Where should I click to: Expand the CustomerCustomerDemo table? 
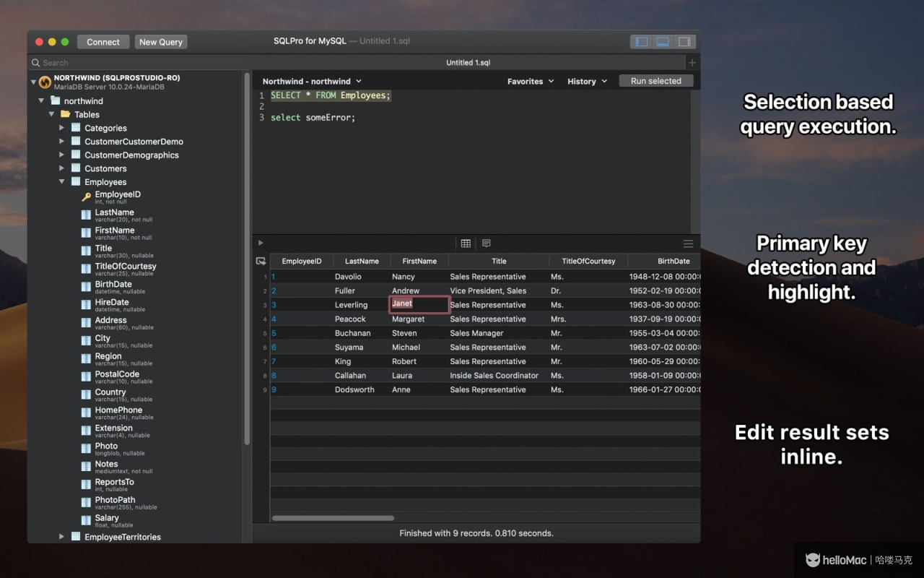point(62,142)
